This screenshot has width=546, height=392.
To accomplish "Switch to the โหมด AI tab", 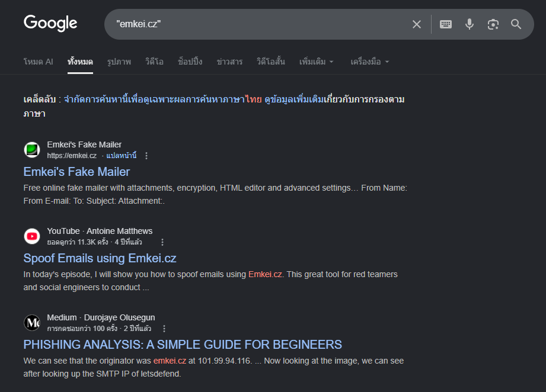I will [39, 62].
